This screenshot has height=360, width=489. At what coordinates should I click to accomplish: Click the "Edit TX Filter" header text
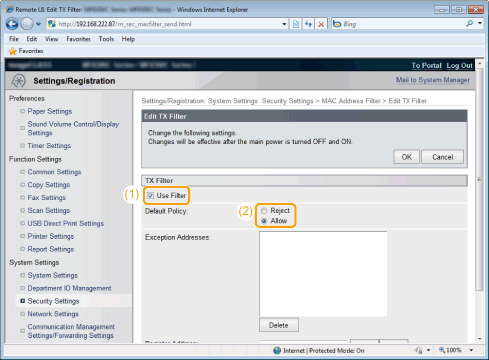point(165,116)
